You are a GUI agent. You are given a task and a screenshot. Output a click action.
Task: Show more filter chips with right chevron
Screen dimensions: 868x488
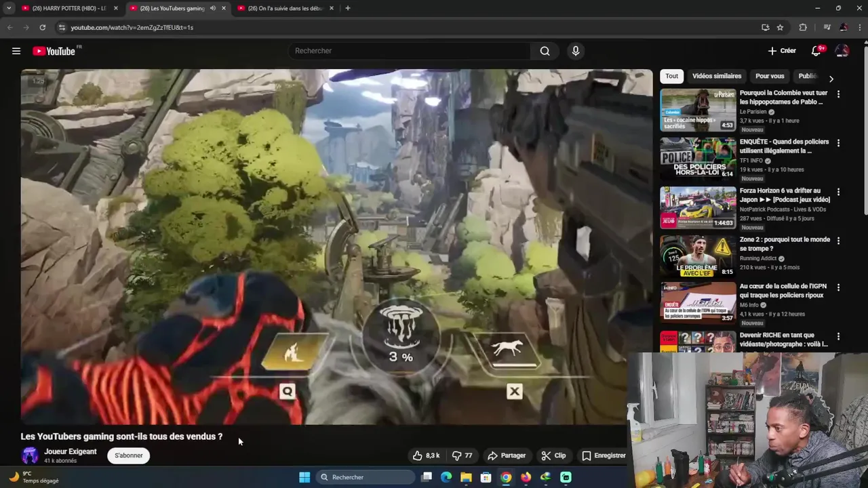point(831,79)
